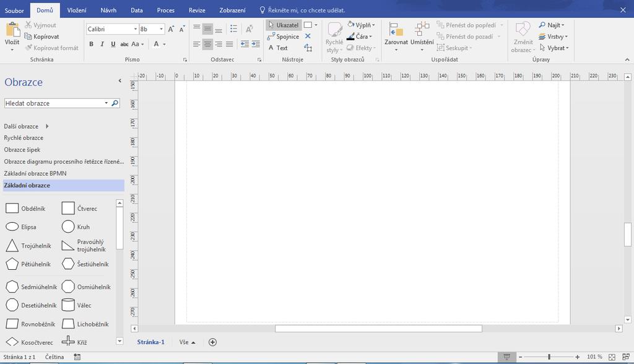Screen dimensions: 634x364
Task: Click the zoom slider handle in status bar
Action: coord(549,357)
